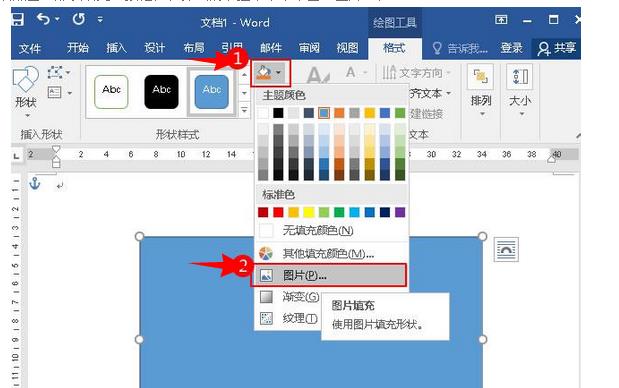Viewport: 619px width, 388px height.
Task: Click the right indent marker on ruler
Action: (x=552, y=159)
